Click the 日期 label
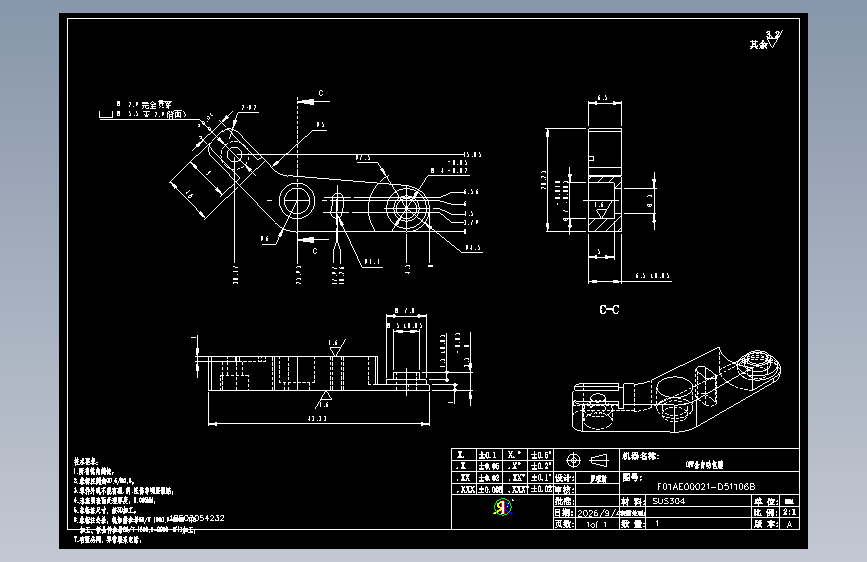This screenshot has width=867, height=562. point(565,513)
